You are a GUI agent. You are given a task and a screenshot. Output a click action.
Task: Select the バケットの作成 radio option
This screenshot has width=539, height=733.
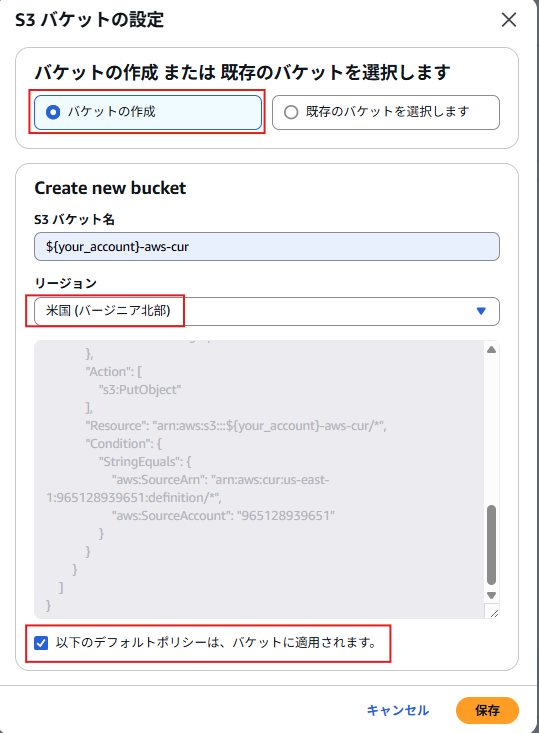[x=148, y=112]
